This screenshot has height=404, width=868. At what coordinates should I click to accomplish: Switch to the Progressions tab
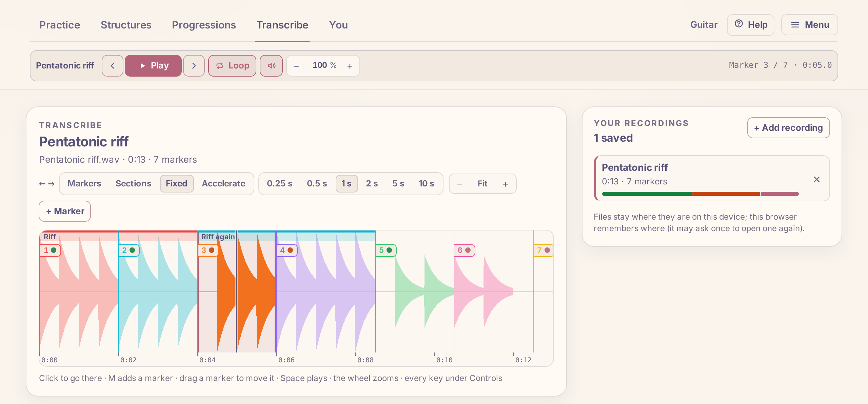204,25
